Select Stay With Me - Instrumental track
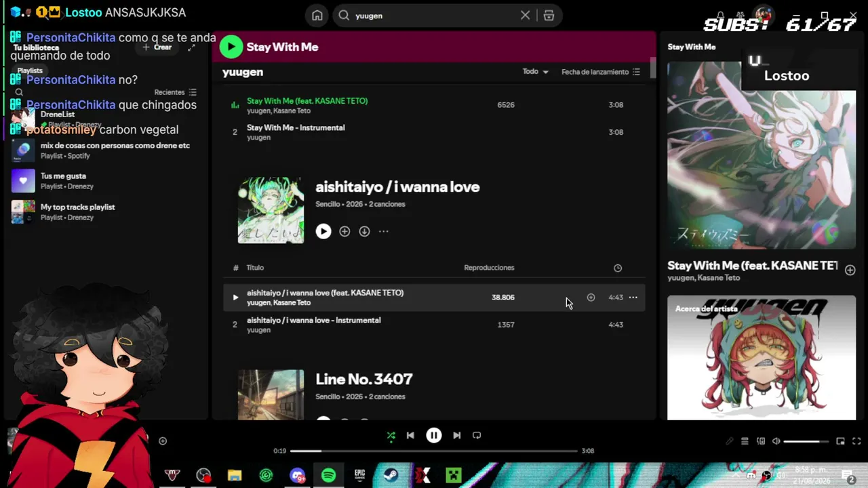Viewport: 868px width, 488px height. pyautogui.click(x=434, y=132)
